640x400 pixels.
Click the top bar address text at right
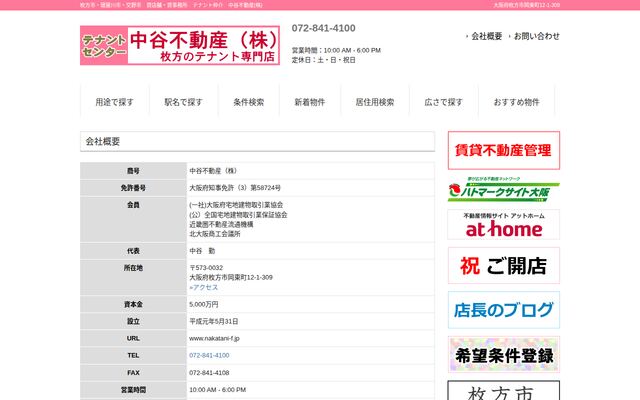[527, 5]
